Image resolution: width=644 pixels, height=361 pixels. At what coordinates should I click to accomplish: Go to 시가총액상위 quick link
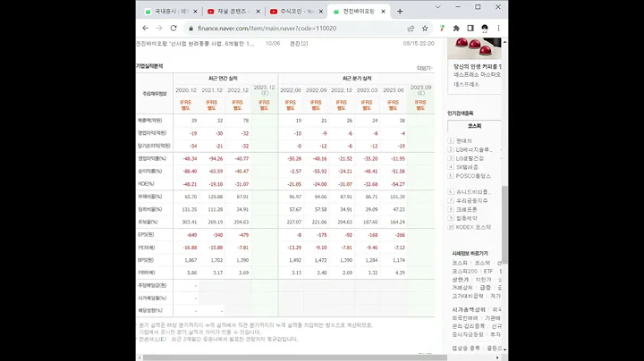tap(469, 310)
